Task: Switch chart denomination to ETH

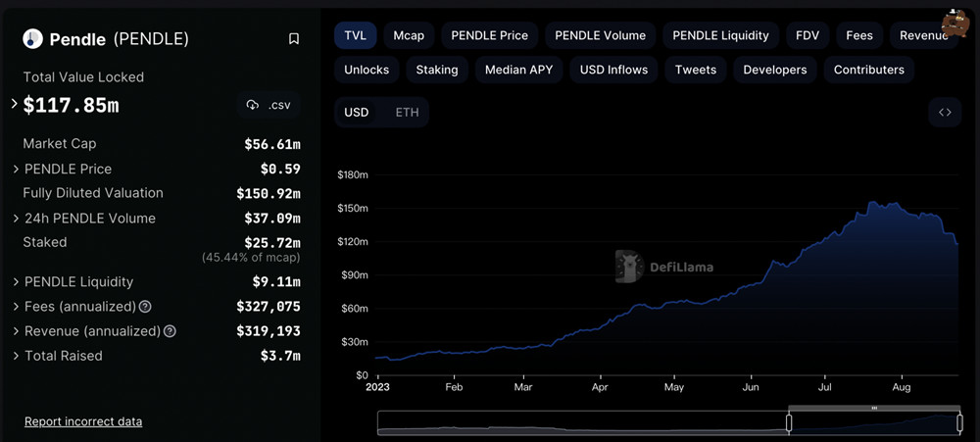Action: pyautogui.click(x=408, y=113)
